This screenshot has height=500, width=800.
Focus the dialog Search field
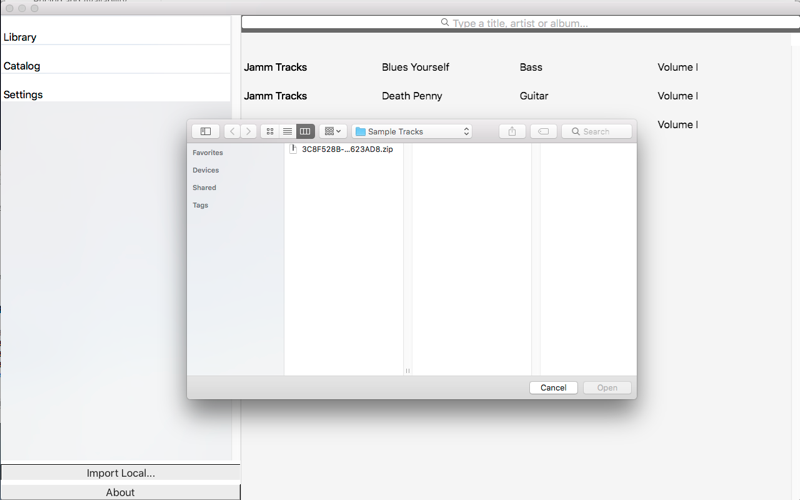pyautogui.click(x=597, y=132)
